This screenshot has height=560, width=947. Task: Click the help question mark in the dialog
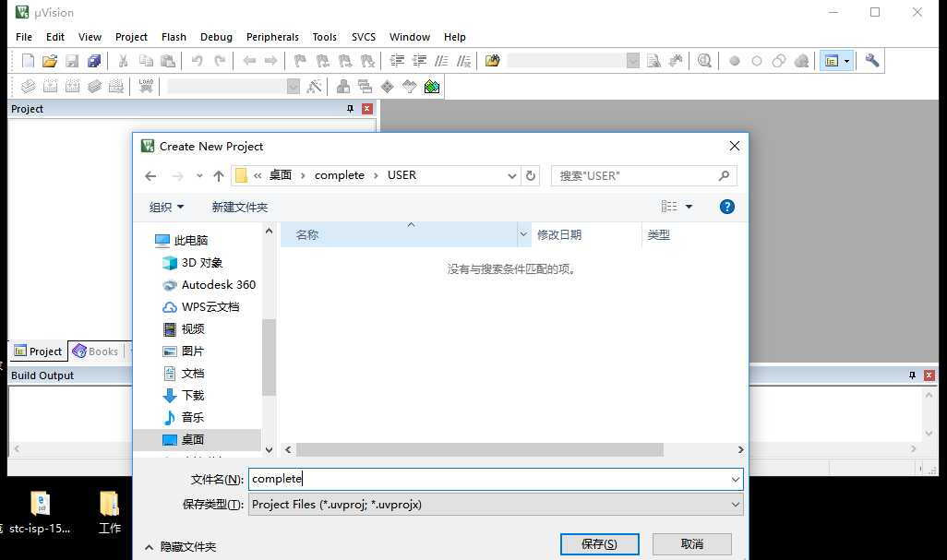[727, 207]
